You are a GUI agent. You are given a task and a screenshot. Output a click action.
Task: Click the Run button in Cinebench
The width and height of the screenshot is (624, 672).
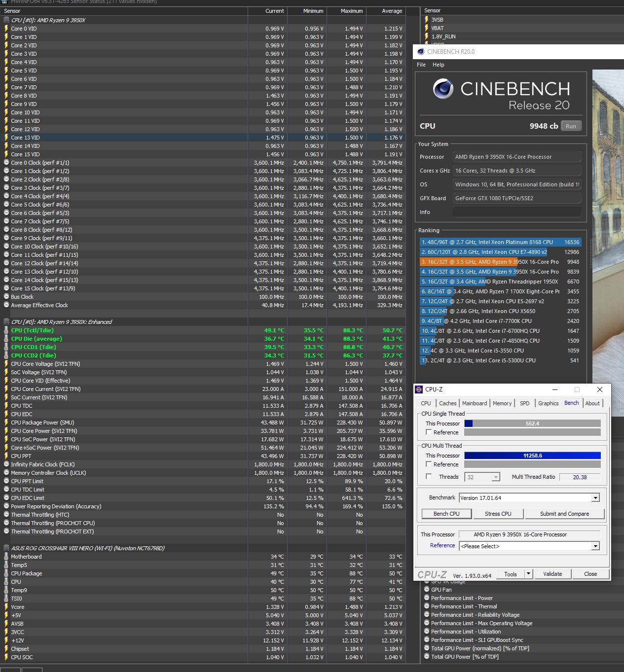point(571,126)
